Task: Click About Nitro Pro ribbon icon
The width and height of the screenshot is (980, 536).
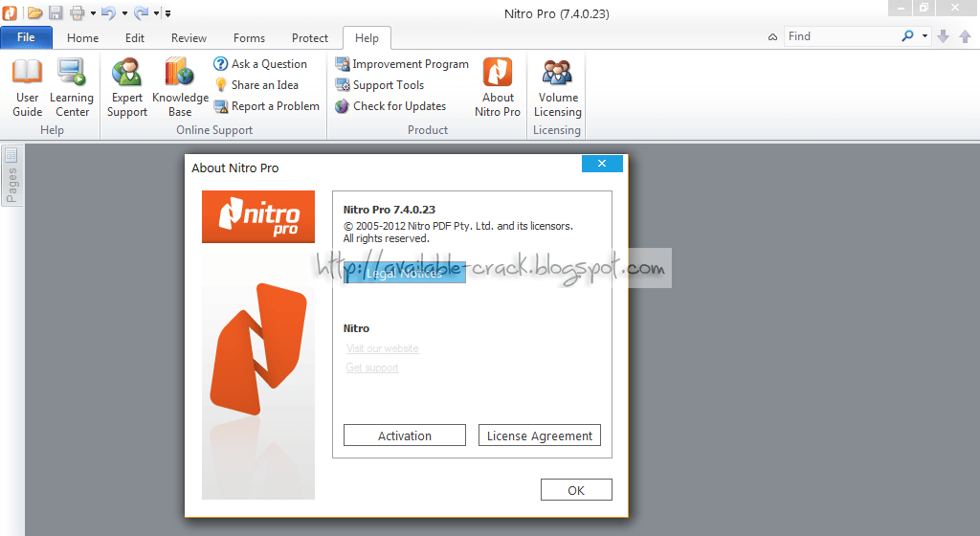Action: [498, 87]
